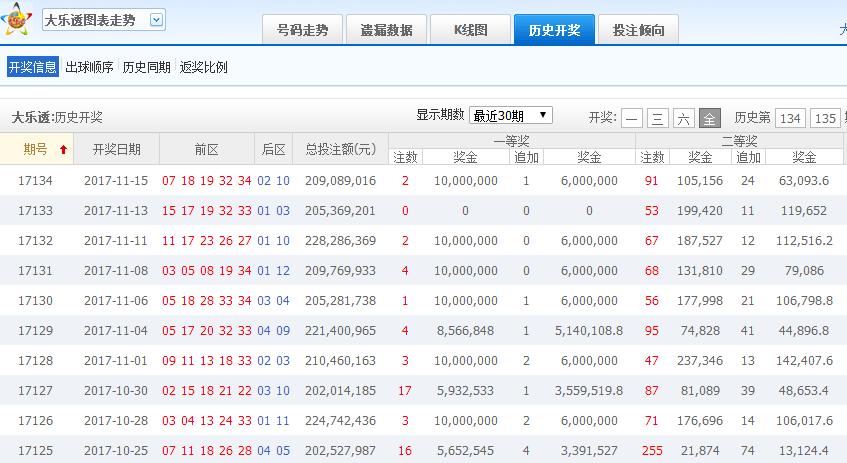Open the 投注倾向 tab
Image resolution: width=847 pixels, height=463 pixels.
pos(638,30)
